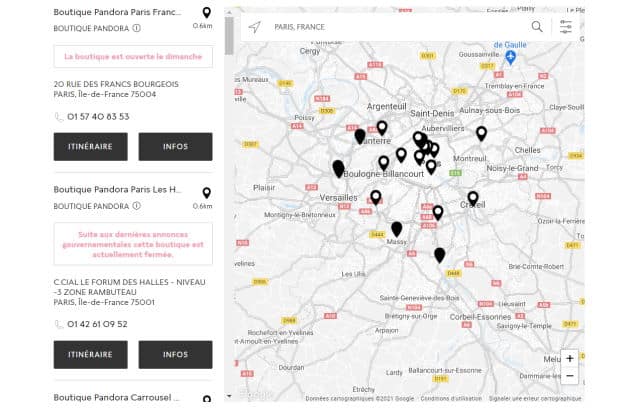Call phone number 01 42 61 09 52
The width and height of the screenshot is (640, 411).
[97, 324]
